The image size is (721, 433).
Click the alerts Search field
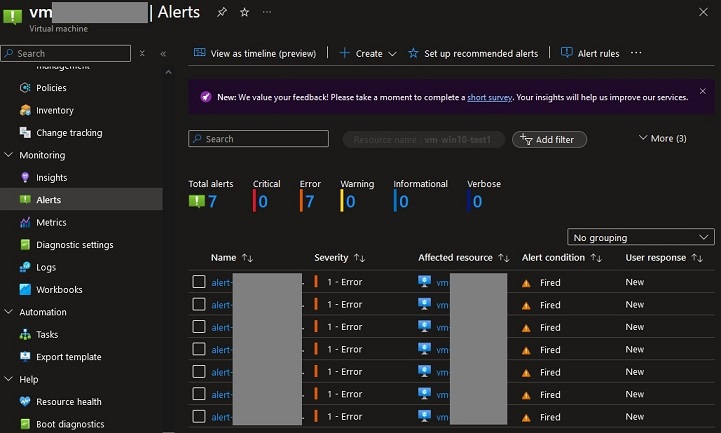coord(258,139)
